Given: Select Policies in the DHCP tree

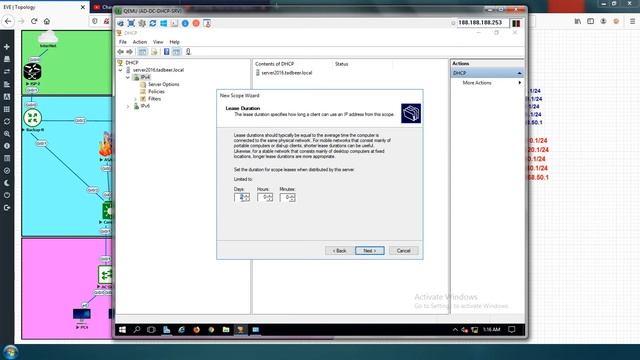Looking at the screenshot, I should [156, 92].
